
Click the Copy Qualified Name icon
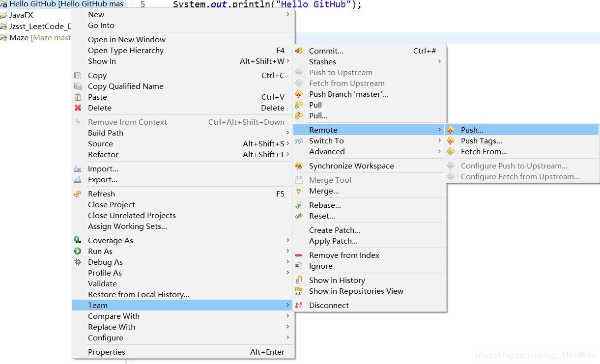tap(78, 86)
